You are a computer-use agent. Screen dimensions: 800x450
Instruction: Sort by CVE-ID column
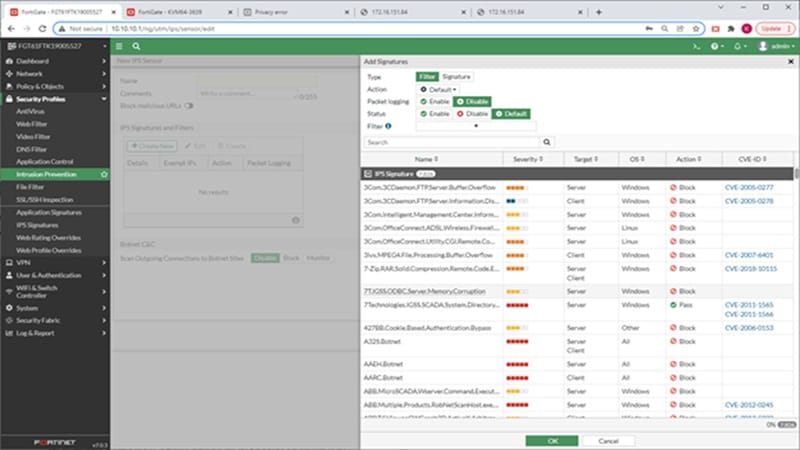[x=753, y=159]
